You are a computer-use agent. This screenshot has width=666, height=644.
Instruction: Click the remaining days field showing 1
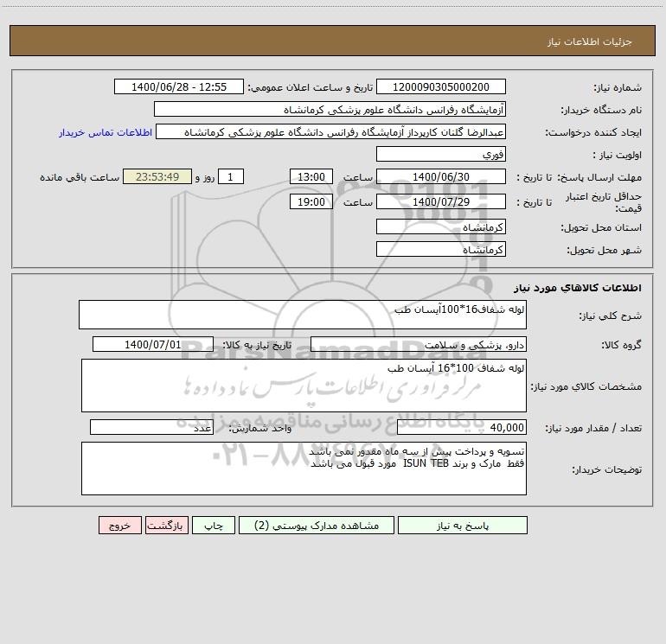tap(231, 176)
